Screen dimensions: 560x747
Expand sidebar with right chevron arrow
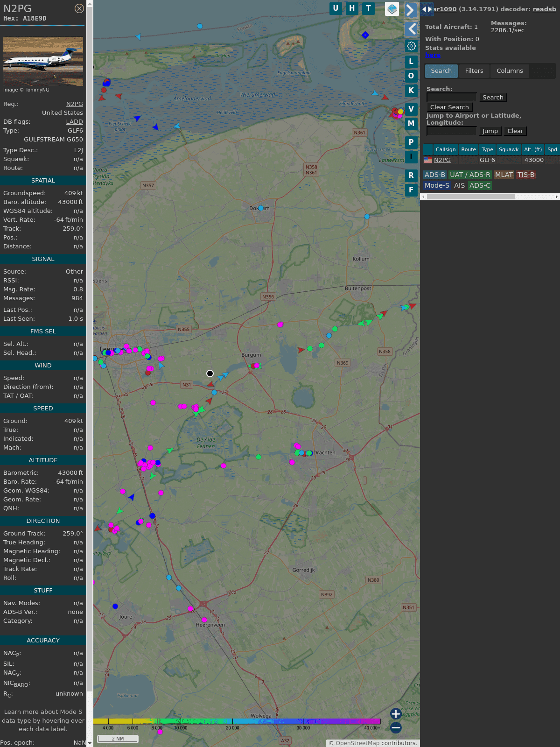[410, 10]
